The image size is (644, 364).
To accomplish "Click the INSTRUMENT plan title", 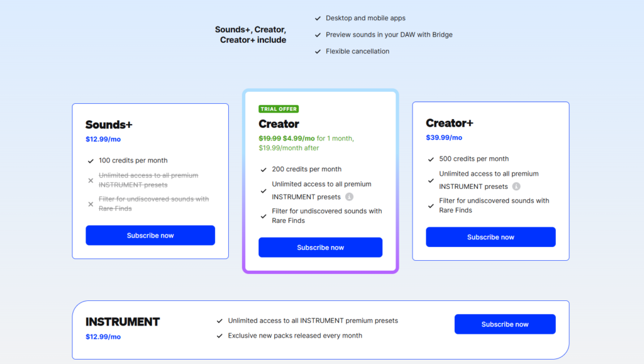I will [123, 322].
